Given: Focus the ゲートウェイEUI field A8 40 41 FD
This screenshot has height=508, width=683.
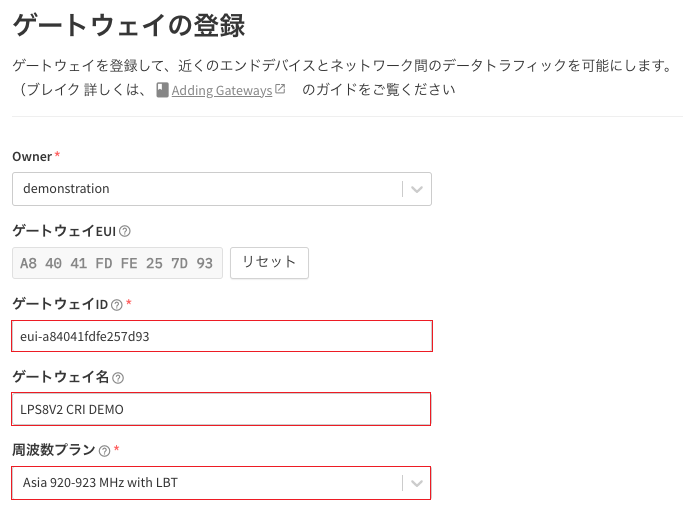Looking at the screenshot, I should (117, 263).
